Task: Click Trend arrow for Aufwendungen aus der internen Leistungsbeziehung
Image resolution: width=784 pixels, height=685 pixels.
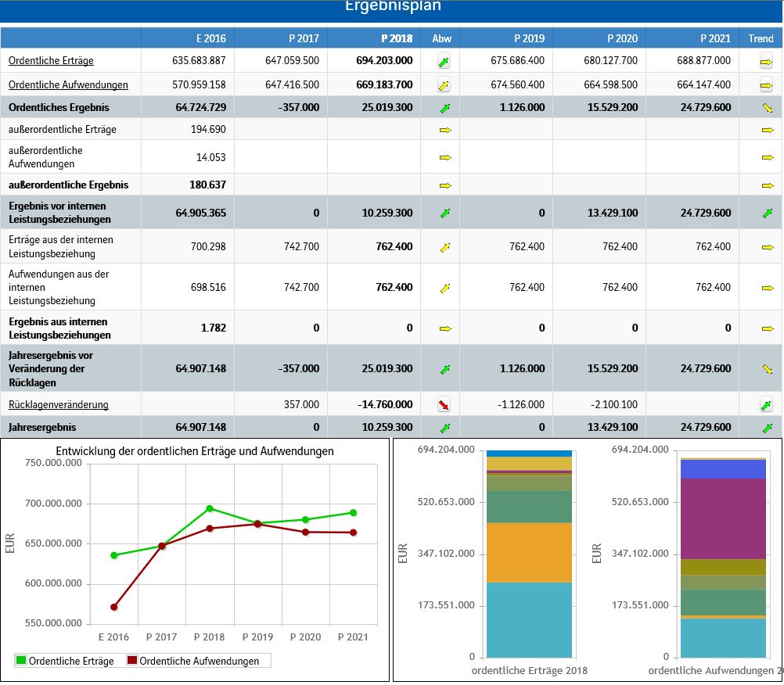Action: click(768, 288)
